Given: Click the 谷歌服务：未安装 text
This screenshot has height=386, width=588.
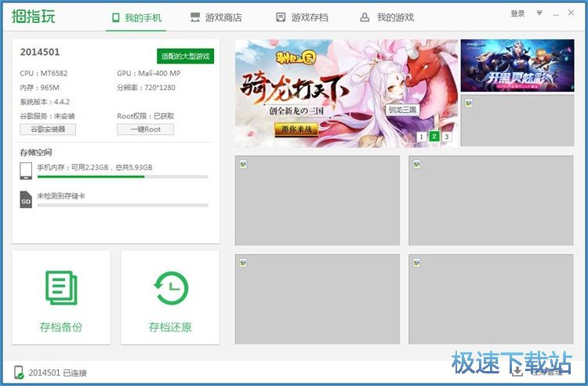Looking at the screenshot, I should pyautogui.click(x=48, y=116).
